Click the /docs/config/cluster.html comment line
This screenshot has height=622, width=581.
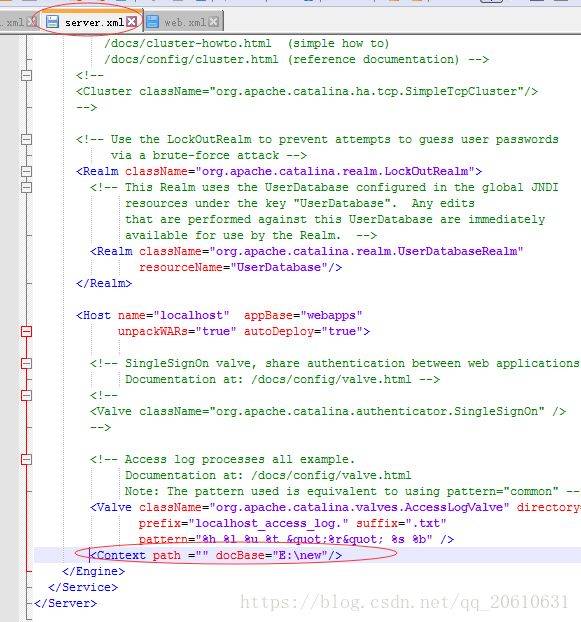296,59
